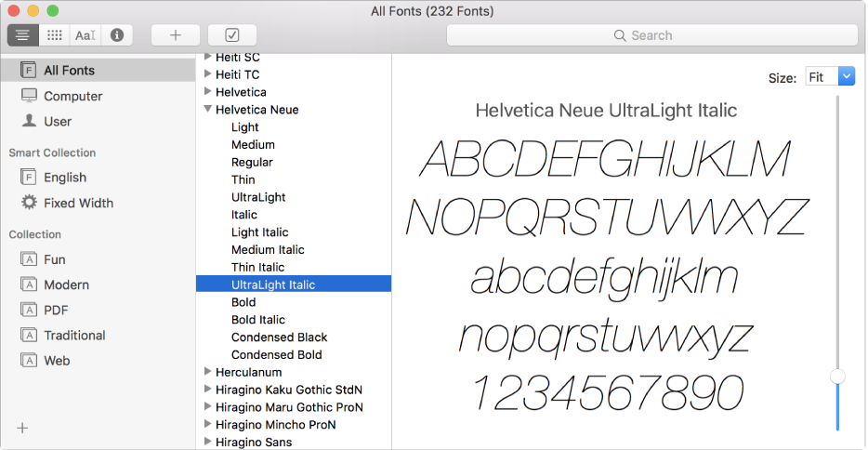This screenshot has width=868, height=450.
Task: Select the Bold Italic typeface
Action: tap(257, 320)
